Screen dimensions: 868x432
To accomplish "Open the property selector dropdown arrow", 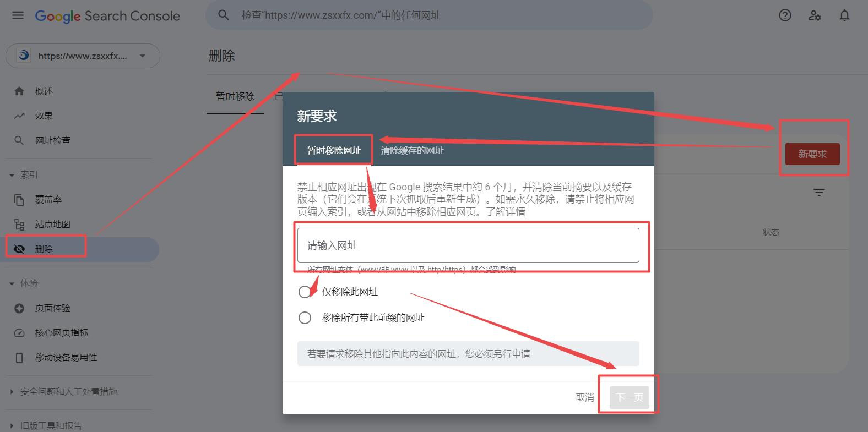I will click(x=143, y=56).
